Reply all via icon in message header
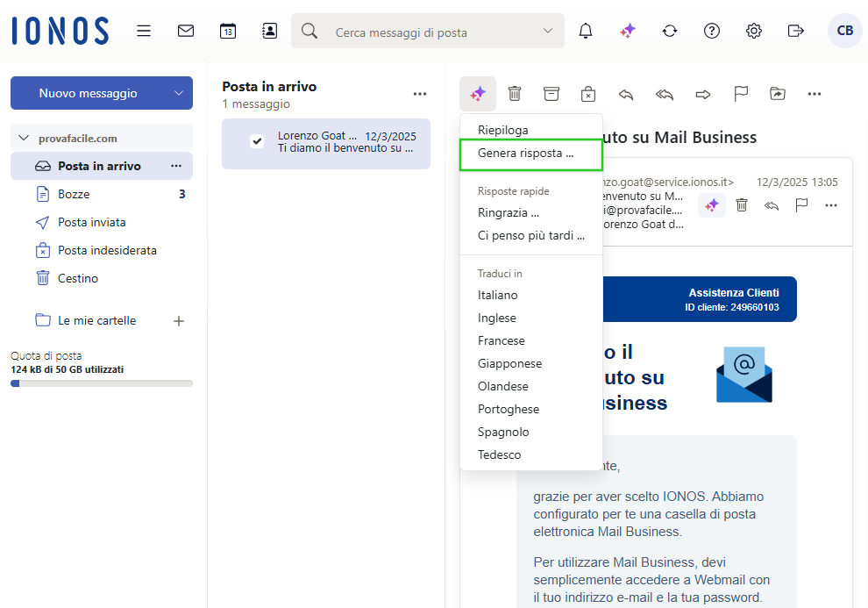 (772, 206)
